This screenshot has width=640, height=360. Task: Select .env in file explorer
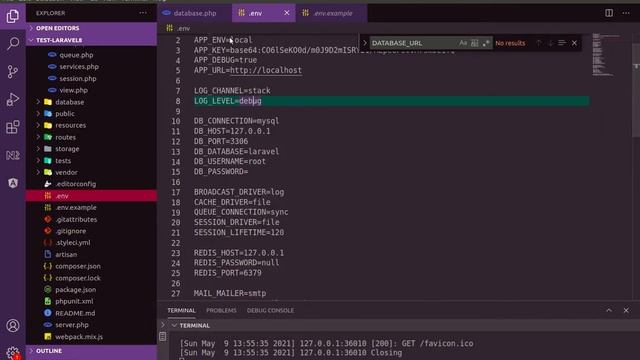[91, 196]
